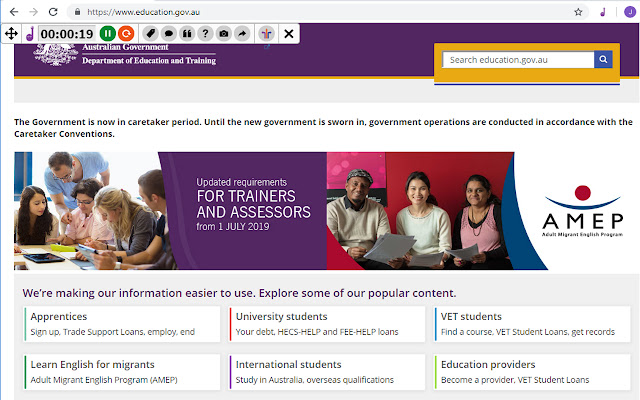Click the 'popular content' heading text
Screen dimensions: 640x400
239,293
